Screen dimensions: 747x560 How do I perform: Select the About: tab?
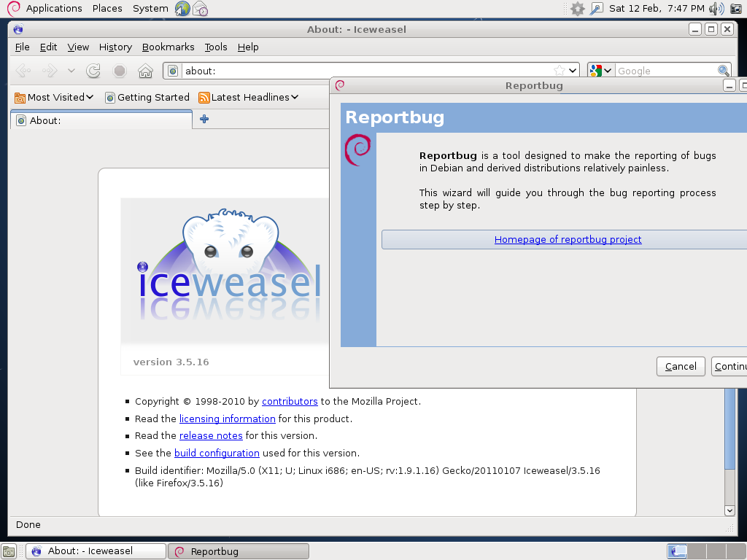point(101,120)
